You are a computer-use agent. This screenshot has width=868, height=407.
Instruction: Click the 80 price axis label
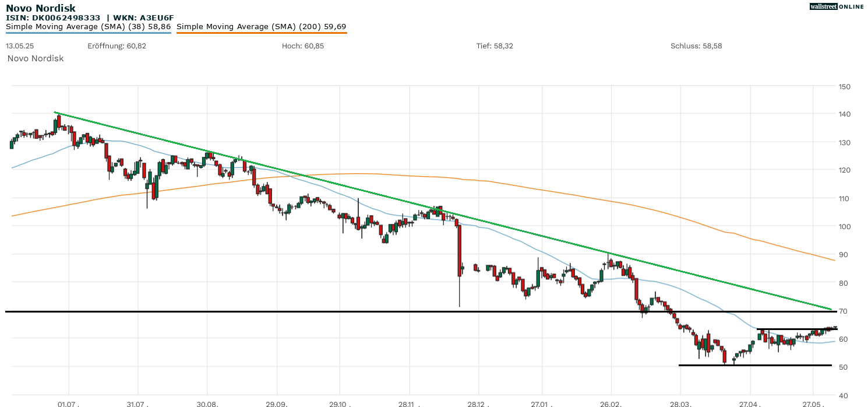pos(842,283)
